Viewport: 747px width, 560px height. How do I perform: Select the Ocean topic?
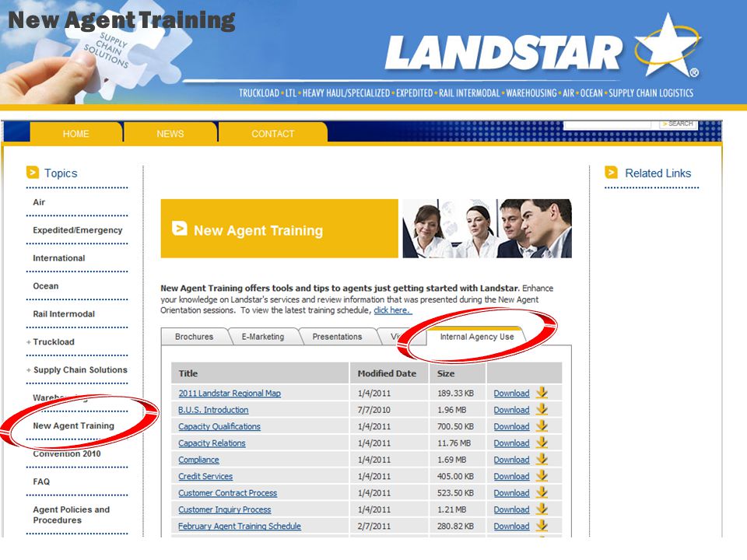point(46,286)
